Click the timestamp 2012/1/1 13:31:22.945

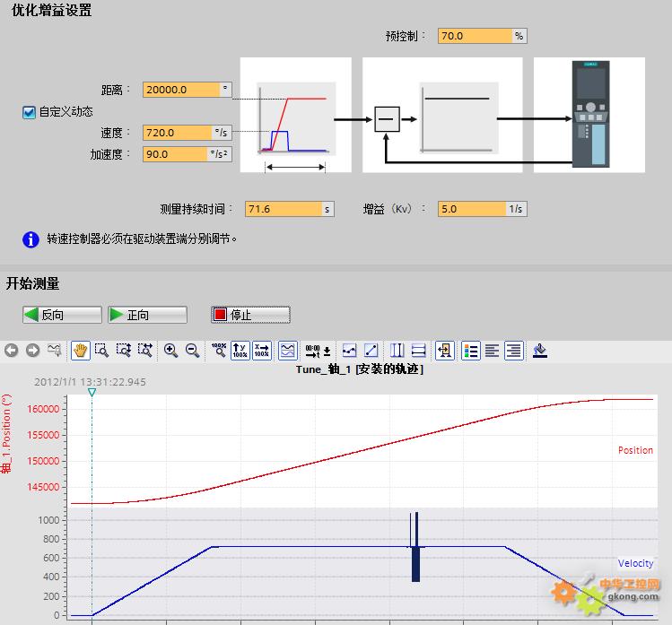click(90, 382)
